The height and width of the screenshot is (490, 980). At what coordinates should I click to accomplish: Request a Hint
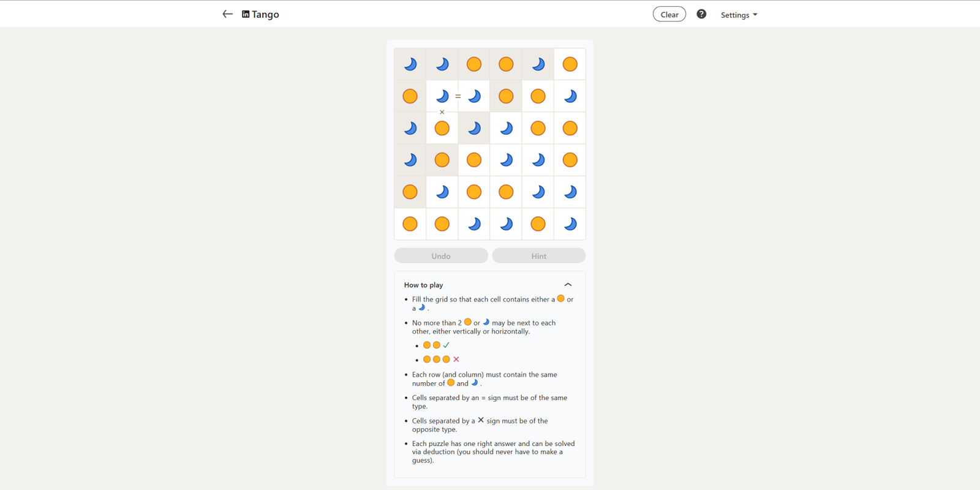[x=539, y=255]
